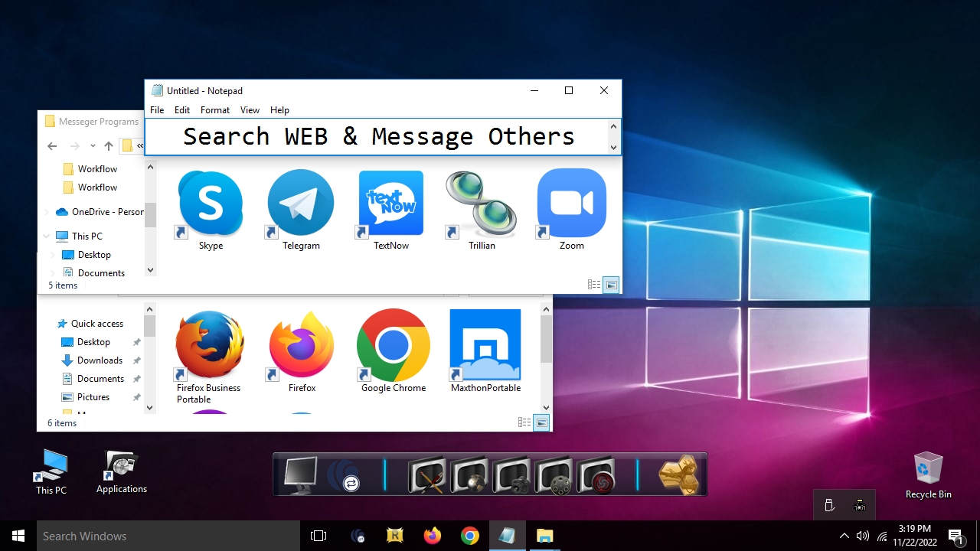Launch the TextNow shortcut
980x551 pixels.
391,204
